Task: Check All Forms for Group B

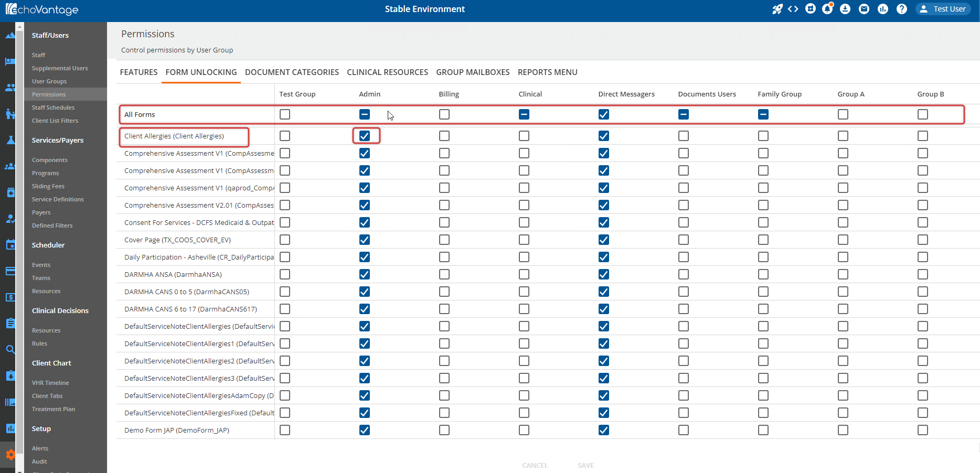Action: tap(923, 114)
